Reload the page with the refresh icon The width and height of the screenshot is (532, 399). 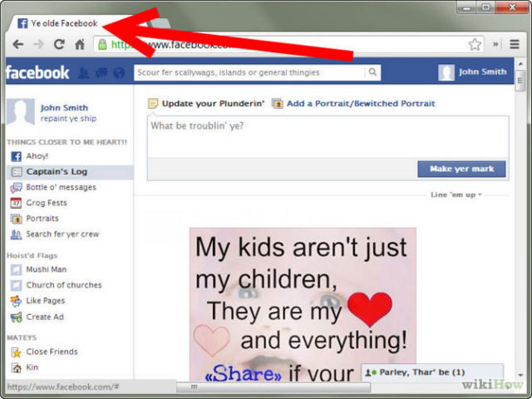(x=59, y=45)
